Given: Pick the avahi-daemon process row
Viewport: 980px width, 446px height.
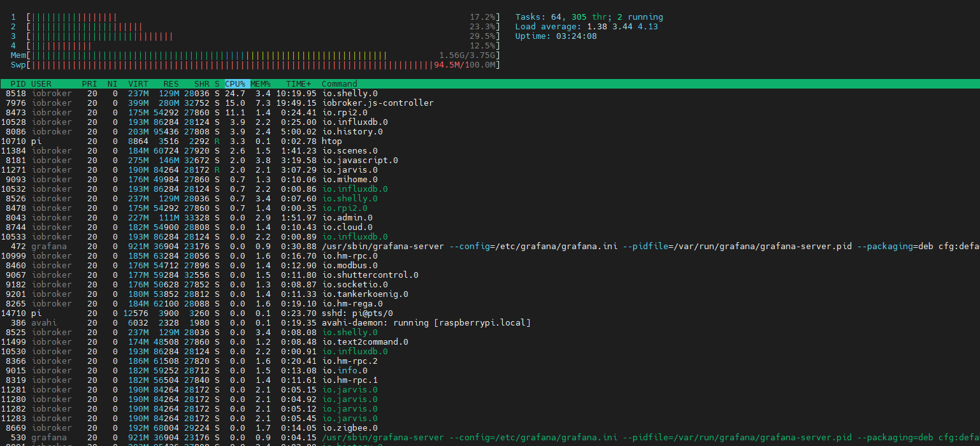Looking at the screenshot, I should (x=426, y=323).
